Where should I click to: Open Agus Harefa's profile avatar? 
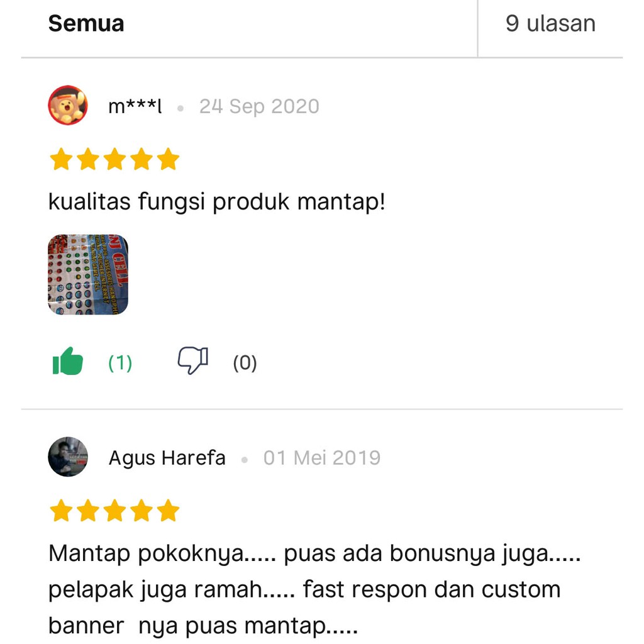68,457
